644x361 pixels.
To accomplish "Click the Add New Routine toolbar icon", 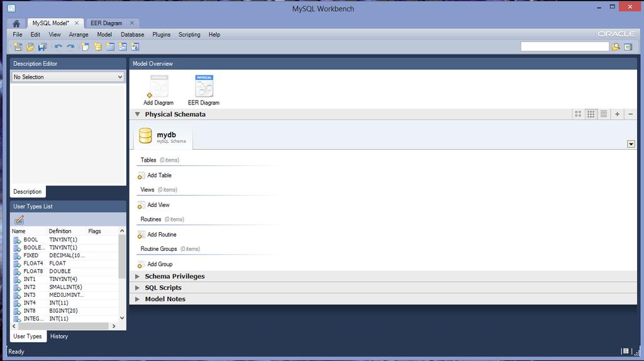I will [135, 47].
